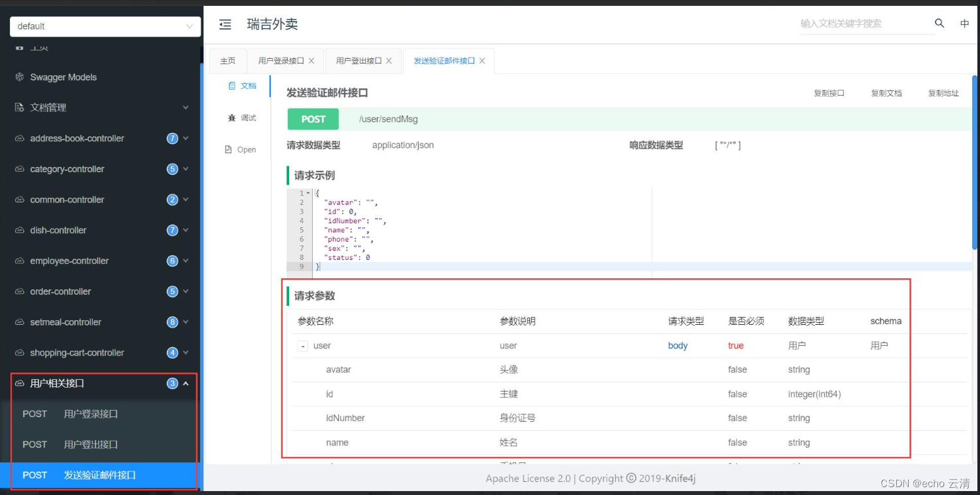980x495 pixels.
Task: Click the badge 7 on address-book-controller
Action: coord(173,138)
